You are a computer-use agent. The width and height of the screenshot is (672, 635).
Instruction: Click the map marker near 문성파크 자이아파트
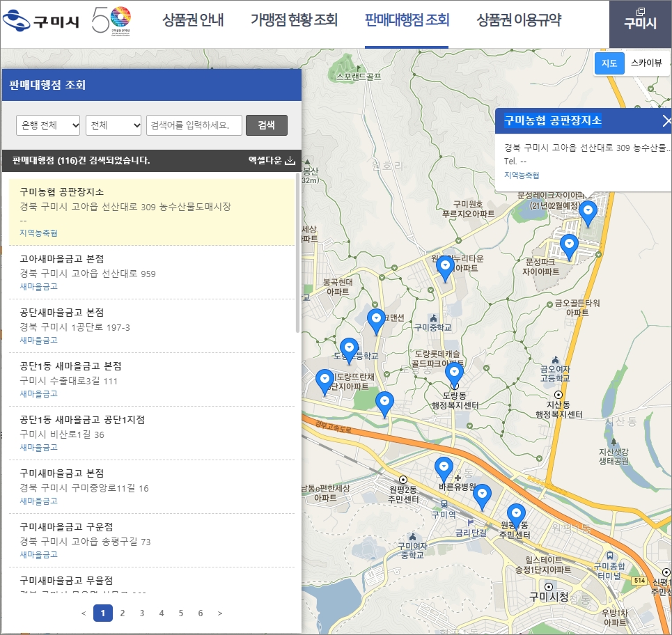569,247
